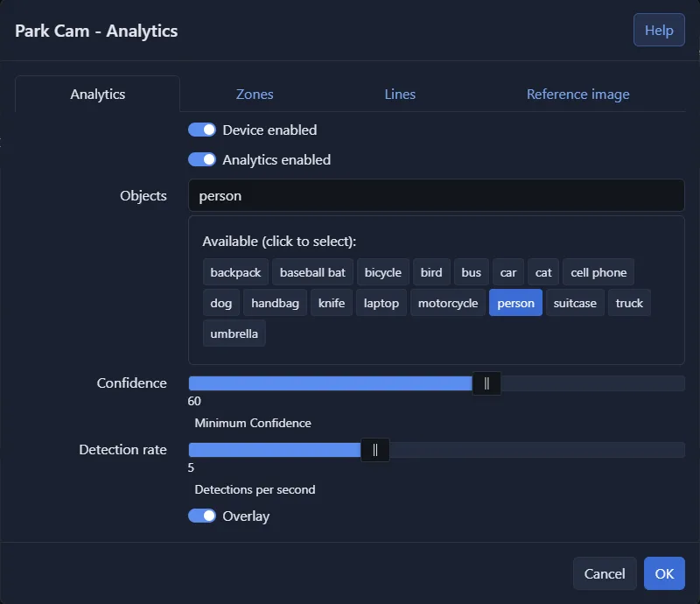This screenshot has height=604, width=700.
Task: Click the Park Cam - Analytics title
Action: pyautogui.click(x=96, y=31)
